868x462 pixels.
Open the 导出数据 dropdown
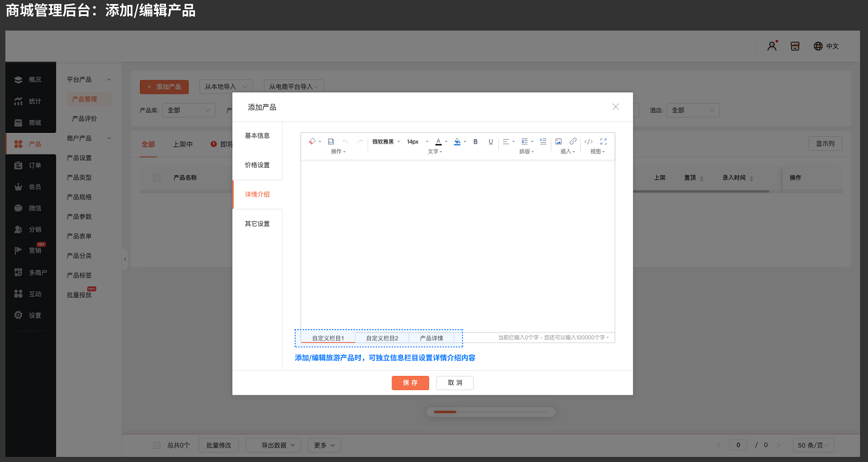point(274,445)
